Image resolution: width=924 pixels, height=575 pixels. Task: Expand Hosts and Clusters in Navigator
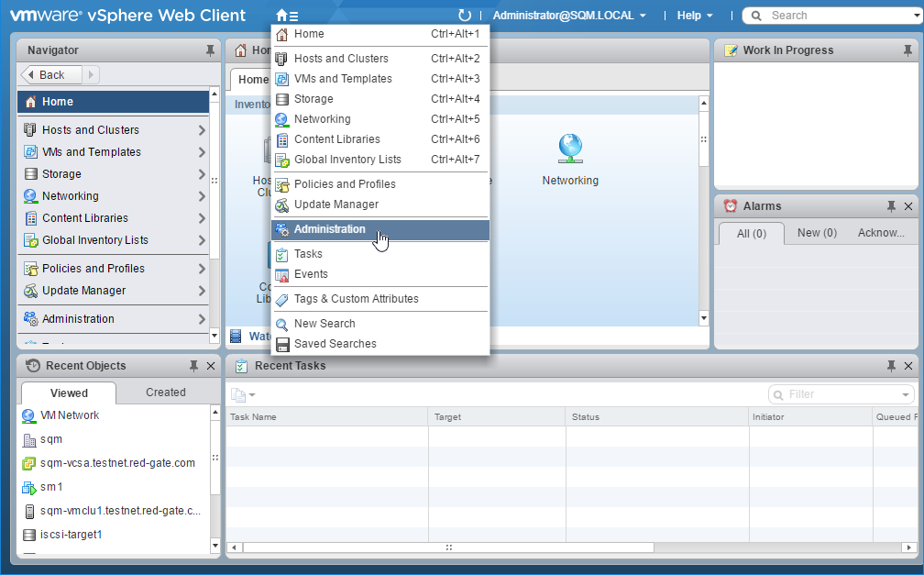coord(202,130)
